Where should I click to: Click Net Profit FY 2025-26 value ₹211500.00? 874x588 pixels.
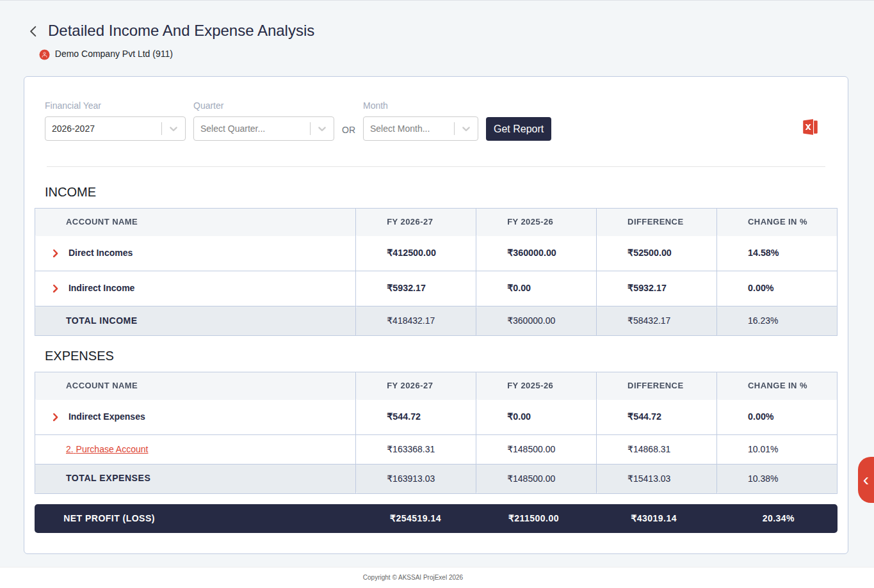coord(533,518)
